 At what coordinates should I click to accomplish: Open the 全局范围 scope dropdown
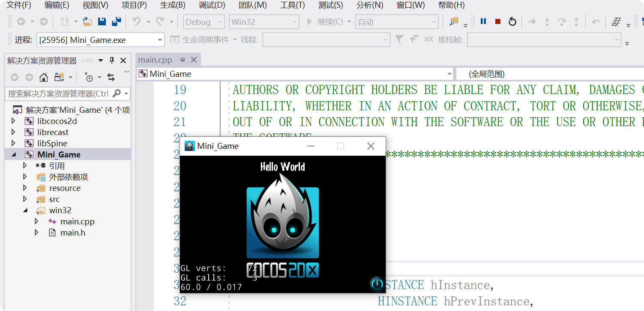[x=550, y=74]
